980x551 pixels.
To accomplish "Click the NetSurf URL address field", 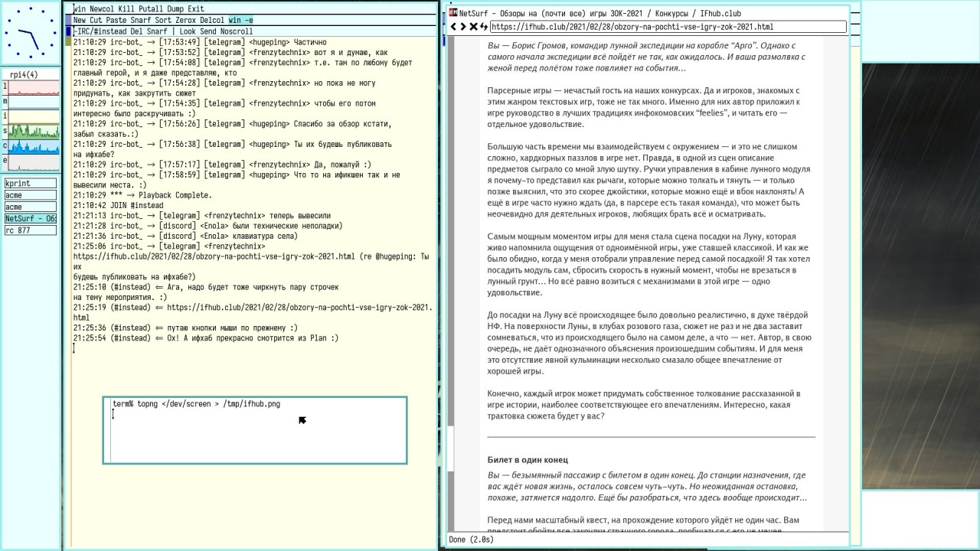I will coord(668,27).
